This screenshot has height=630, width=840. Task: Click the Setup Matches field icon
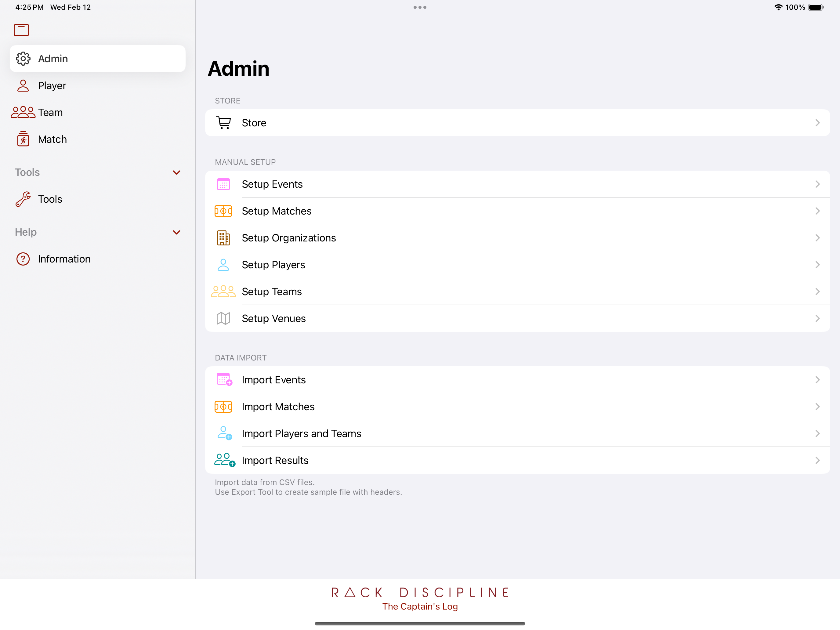tap(223, 211)
